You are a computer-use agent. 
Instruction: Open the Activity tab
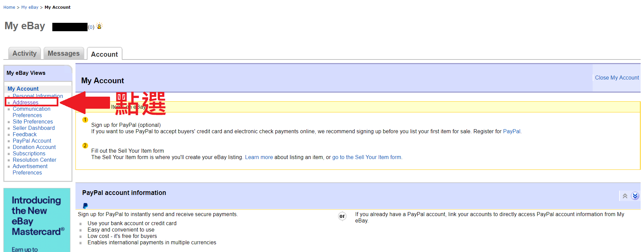tap(24, 54)
